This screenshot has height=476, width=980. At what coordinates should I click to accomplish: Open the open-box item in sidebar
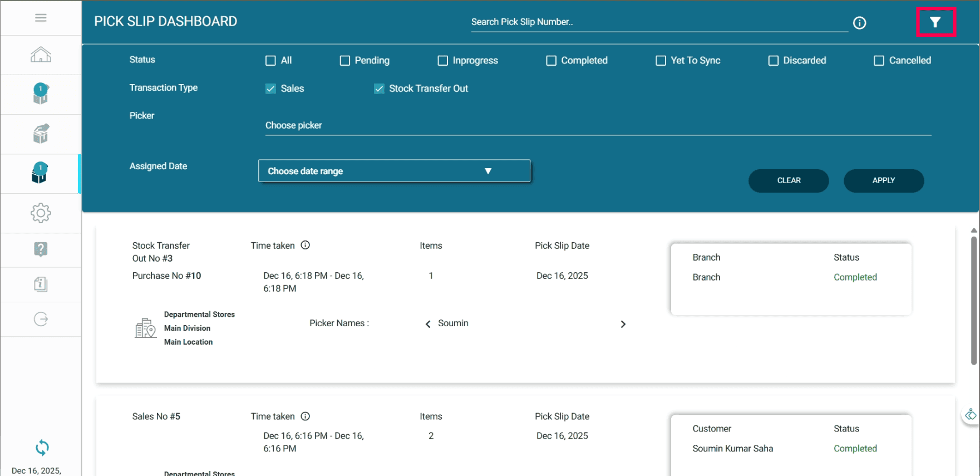coord(41,134)
